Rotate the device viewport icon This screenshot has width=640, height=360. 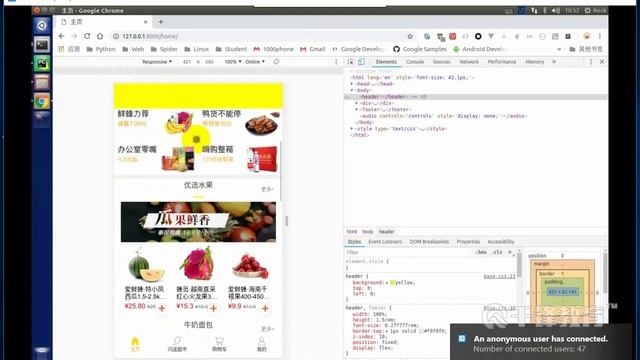[276, 62]
